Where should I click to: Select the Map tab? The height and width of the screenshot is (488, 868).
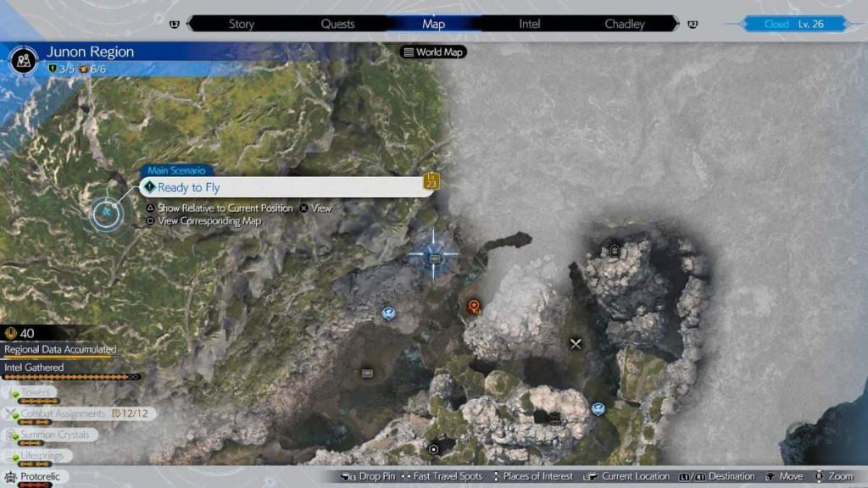(x=433, y=24)
